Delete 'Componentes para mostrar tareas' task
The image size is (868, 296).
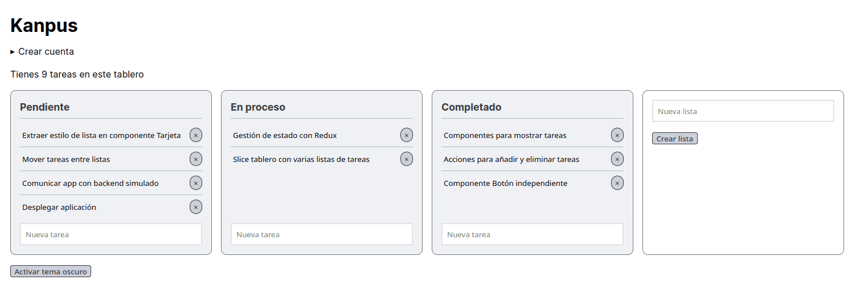[x=617, y=135]
